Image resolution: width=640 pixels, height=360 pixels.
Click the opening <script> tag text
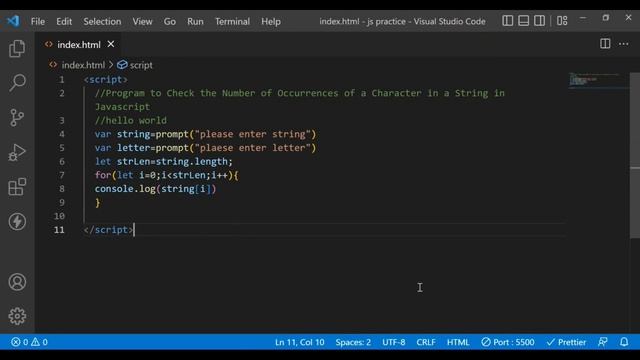pyautogui.click(x=106, y=80)
